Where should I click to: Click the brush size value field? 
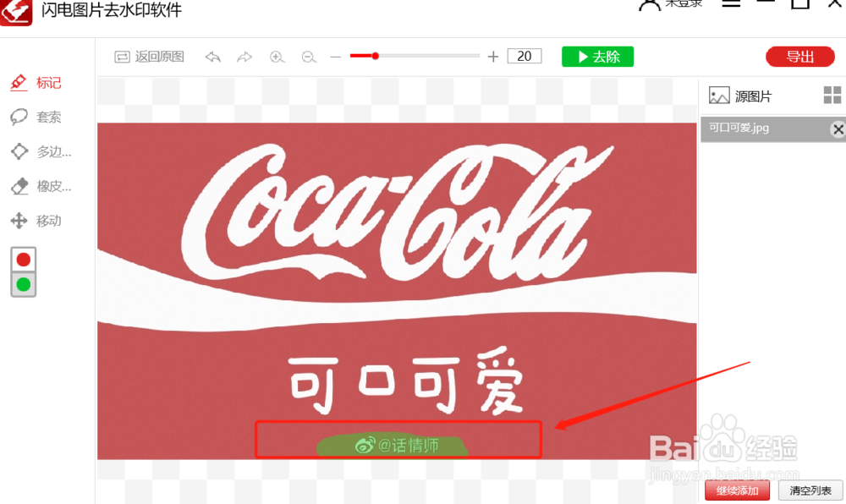(525, 56)
